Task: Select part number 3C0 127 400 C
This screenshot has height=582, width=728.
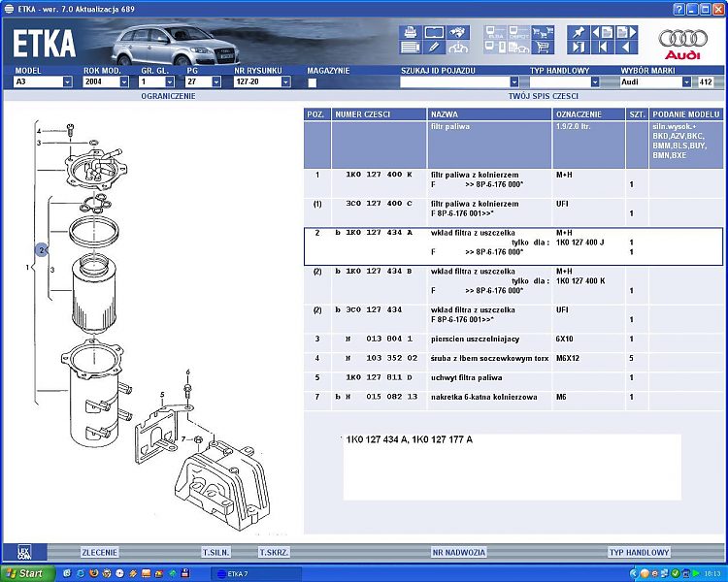Action: 379,204
